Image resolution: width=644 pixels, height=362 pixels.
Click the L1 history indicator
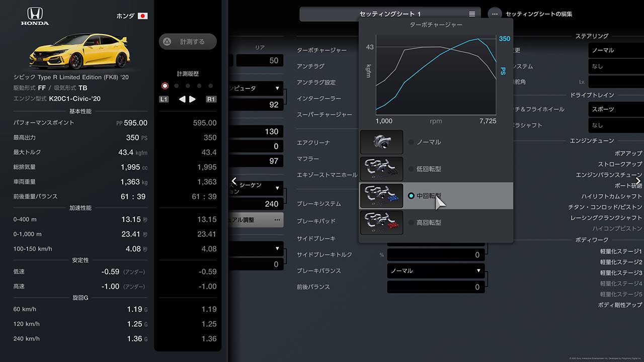coord(164,99)
